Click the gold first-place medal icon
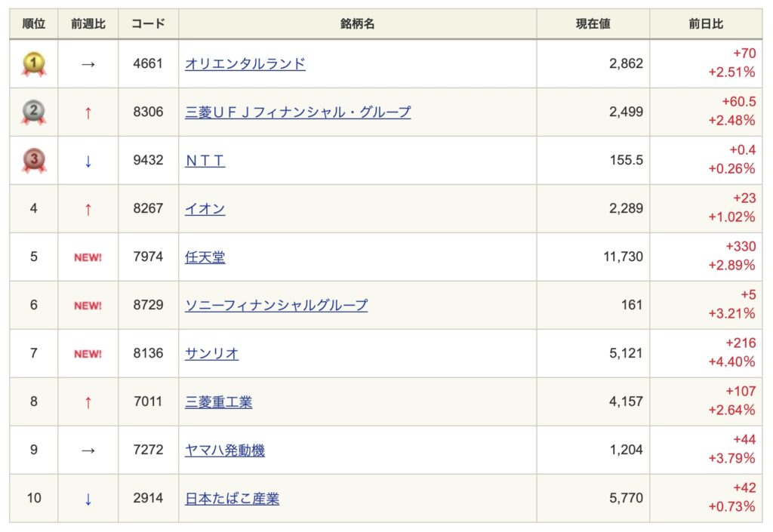 coord(33,64)
